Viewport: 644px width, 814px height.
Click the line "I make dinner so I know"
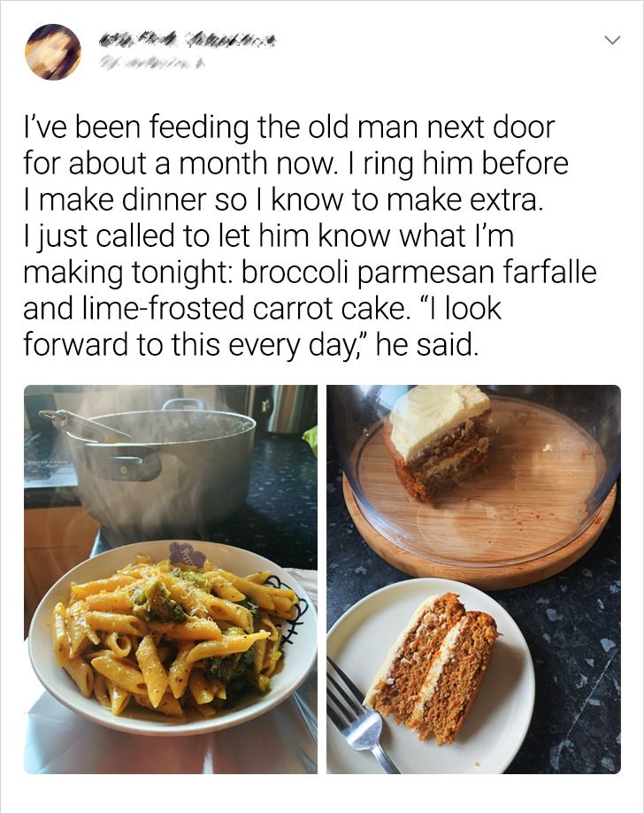pyautogui.click(x=185, y=200)
